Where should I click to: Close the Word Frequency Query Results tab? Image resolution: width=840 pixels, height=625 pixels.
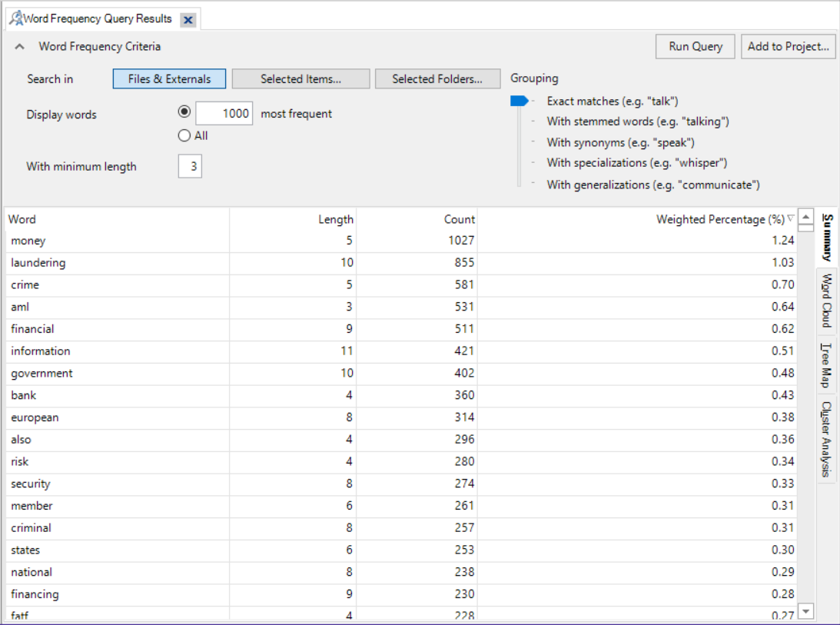(x=188, y=19)
